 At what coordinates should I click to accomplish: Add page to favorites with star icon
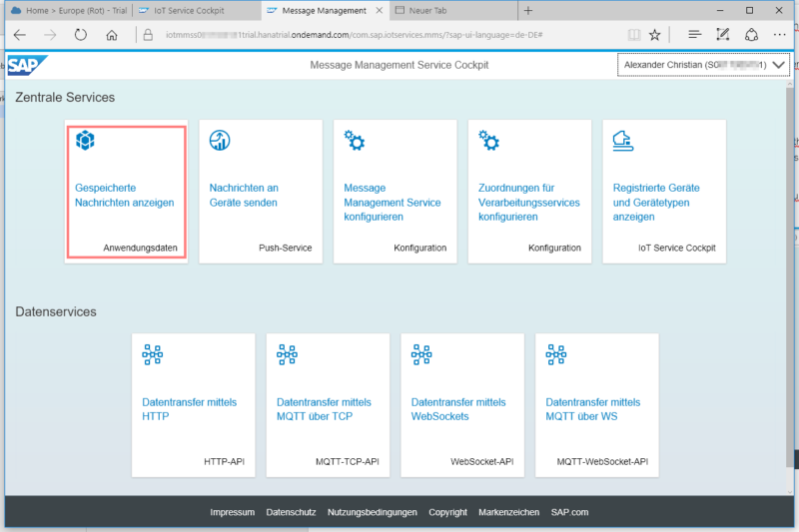coord(655,35)
